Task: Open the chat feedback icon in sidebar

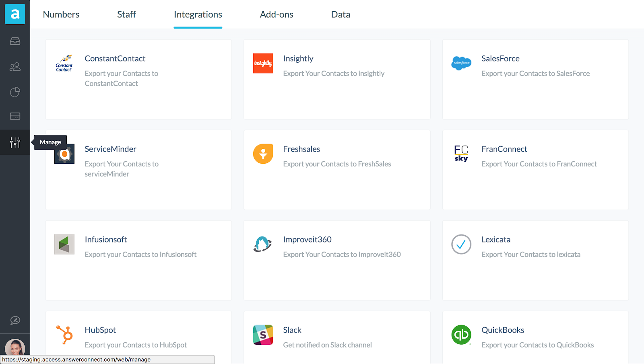Action: 15,321
